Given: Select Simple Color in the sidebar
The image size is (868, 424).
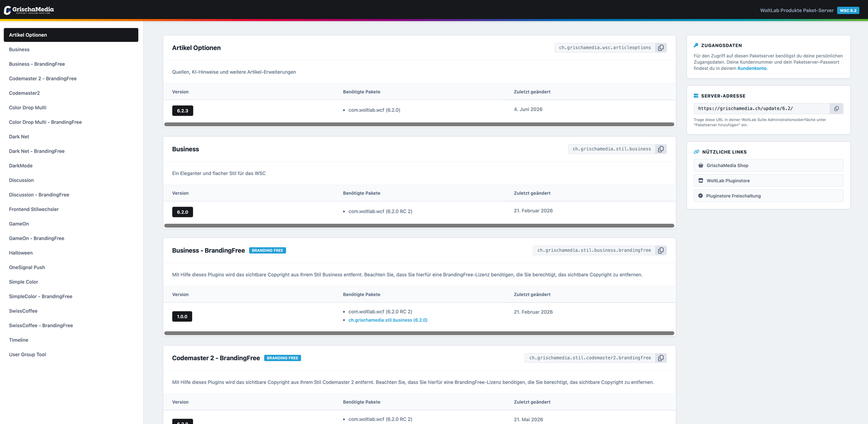Looking at the screenshot, I should 71,282.
